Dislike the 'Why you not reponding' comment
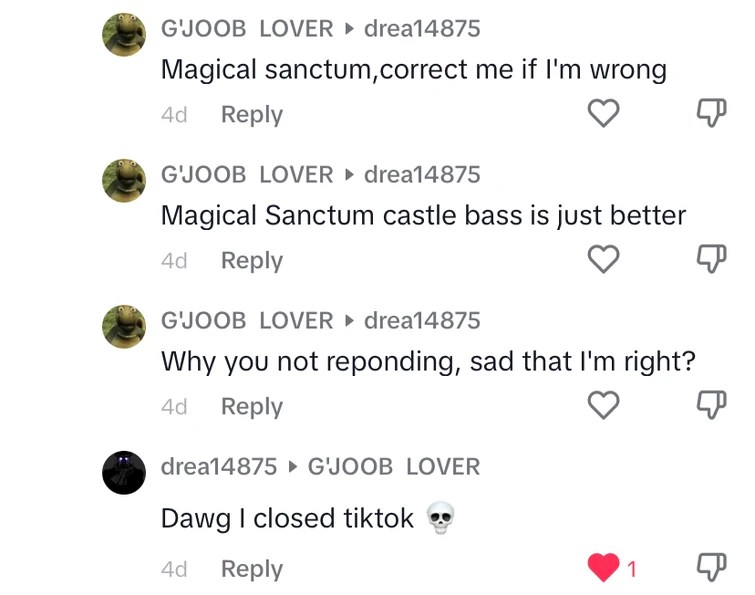 coord(712,405)
